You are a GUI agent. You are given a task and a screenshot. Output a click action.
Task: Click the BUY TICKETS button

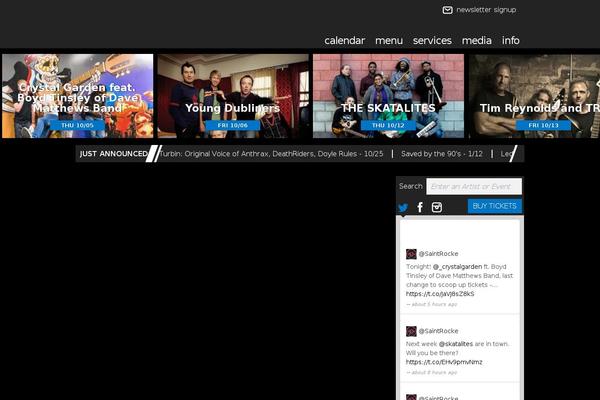(x=494, y=206)
